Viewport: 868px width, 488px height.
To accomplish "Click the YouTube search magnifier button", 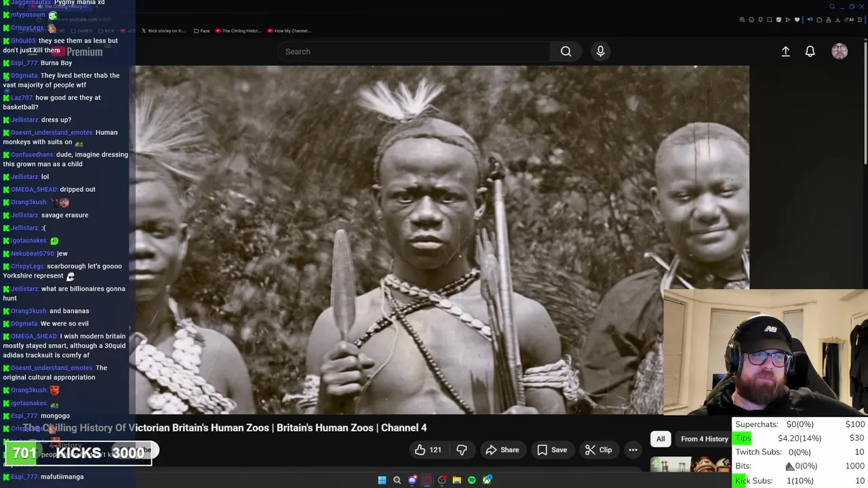I will 566,52.
